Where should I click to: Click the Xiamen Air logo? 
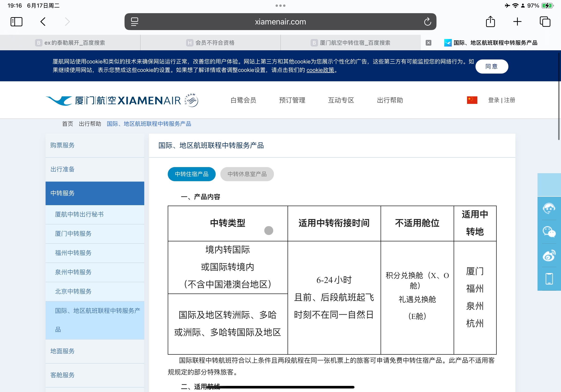[x=113, y=100]
